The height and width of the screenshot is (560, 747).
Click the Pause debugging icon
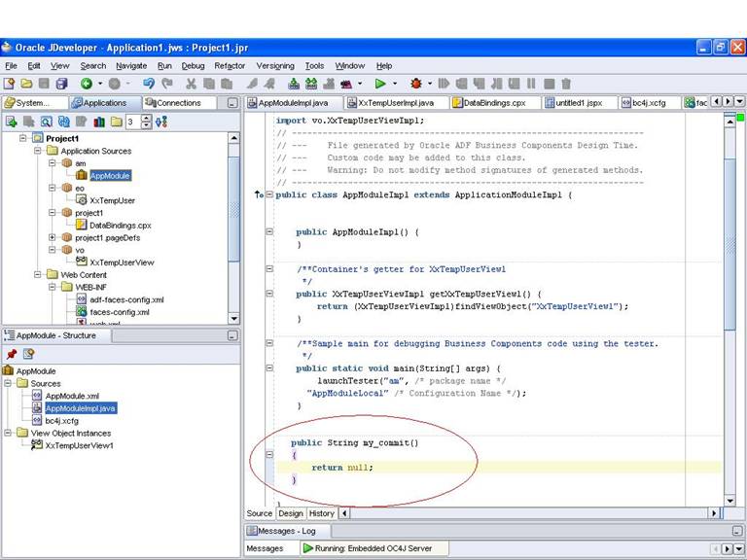coord(531,84)
